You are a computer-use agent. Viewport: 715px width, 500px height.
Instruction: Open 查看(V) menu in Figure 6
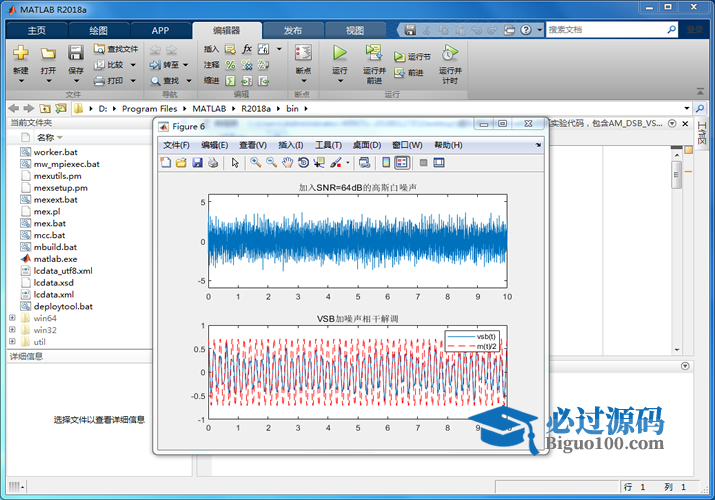253,145
